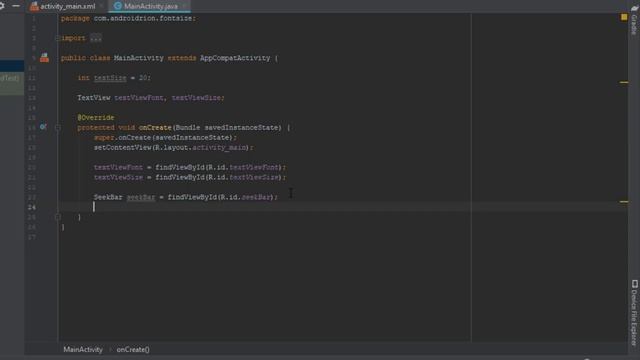Click AppCompatActivity in the class declaration
The height and width of the screenshot is (360, 640).
(235, 58)
